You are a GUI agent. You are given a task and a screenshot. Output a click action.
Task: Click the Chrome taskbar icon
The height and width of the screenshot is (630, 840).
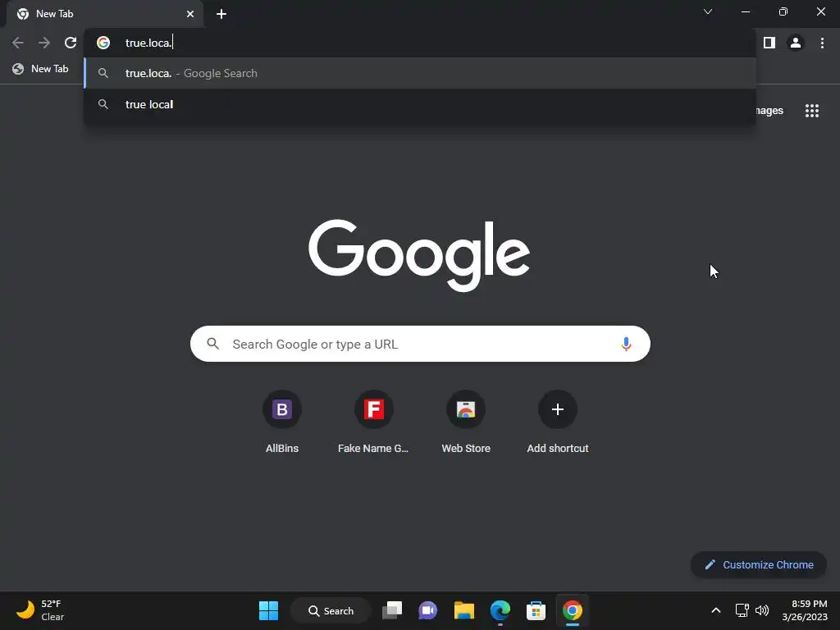coord(572,610)
